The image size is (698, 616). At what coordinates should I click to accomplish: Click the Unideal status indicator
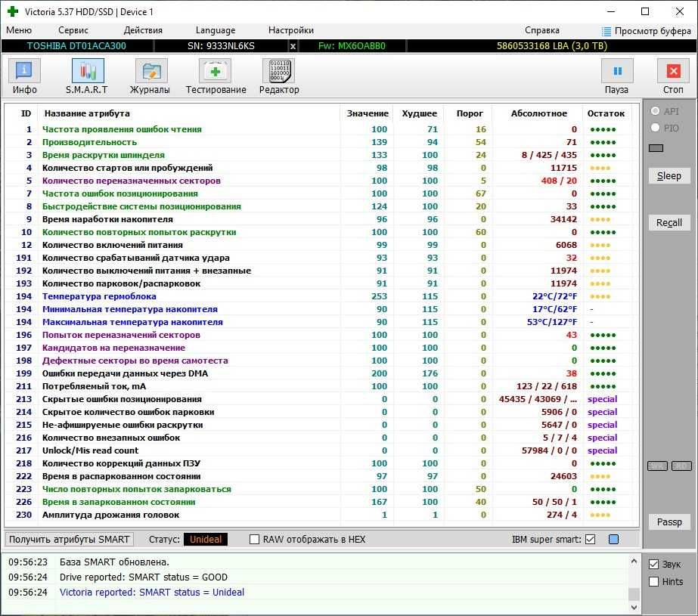click(x=206, y=540)
